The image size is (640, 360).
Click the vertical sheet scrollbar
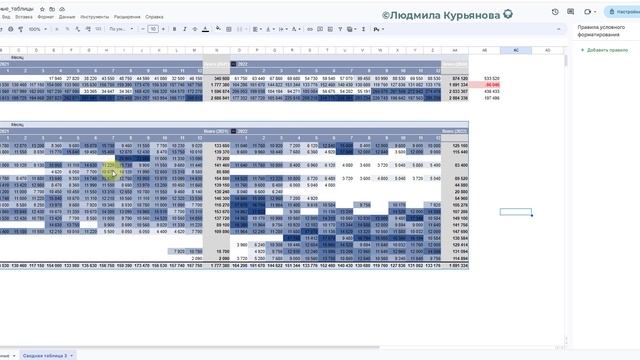point(566,61)
